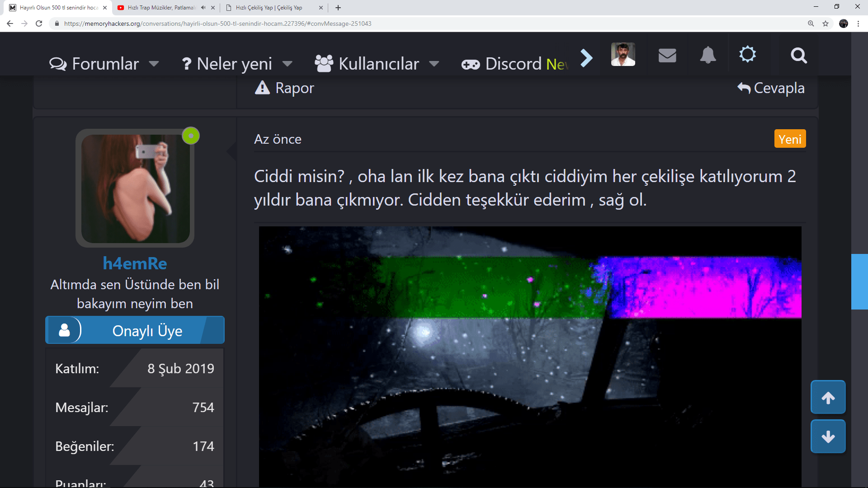Open a new browser tab
This screenshot has width=868, height=488.
click(x=338, y=8)
